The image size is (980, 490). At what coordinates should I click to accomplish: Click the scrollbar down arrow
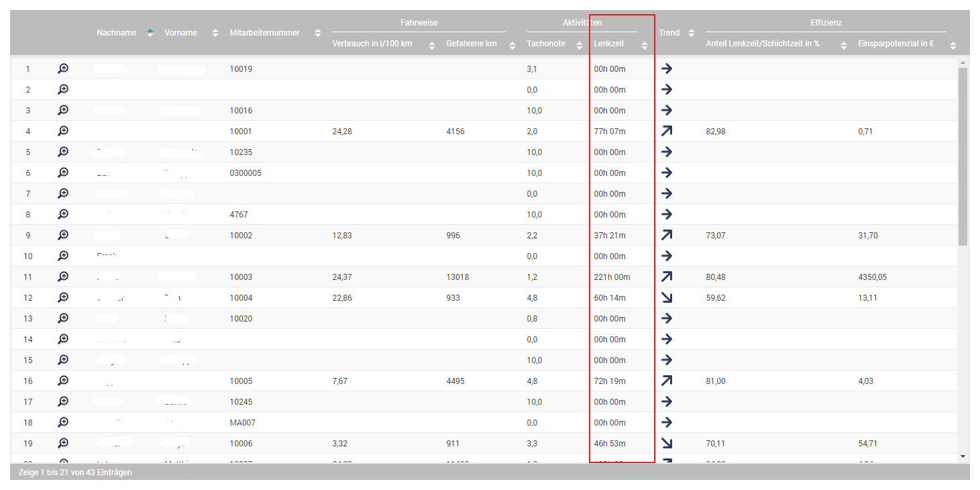pos(963,456)
